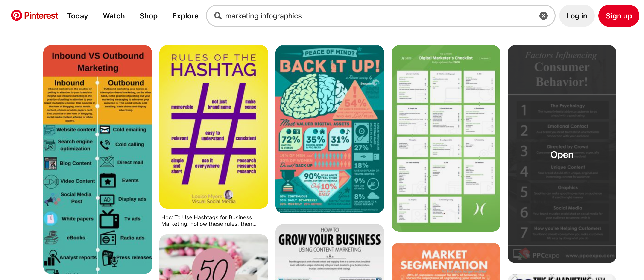Open the Grow Your Business Content Marketing pin
Viewport: 644px width, 280px height.
[329, 253]
